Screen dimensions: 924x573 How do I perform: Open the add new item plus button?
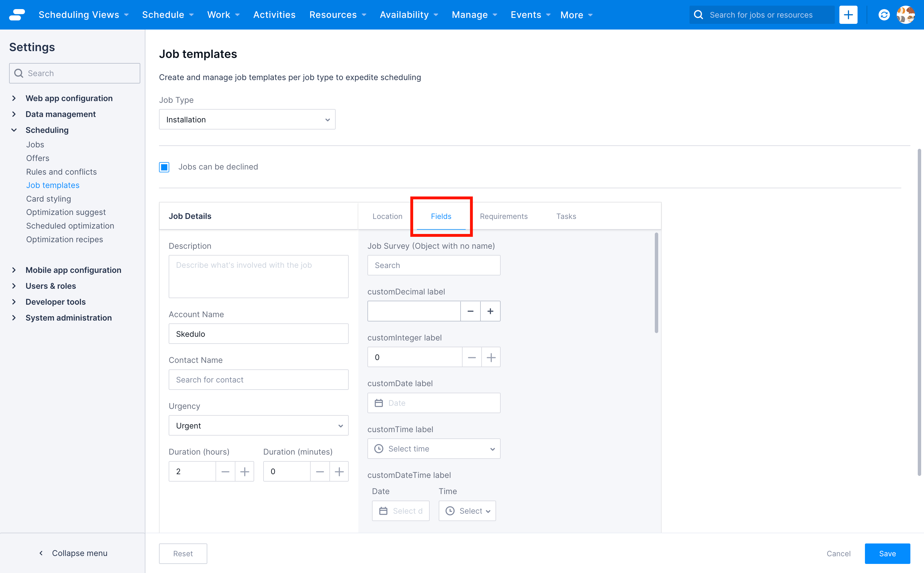pos(848,14)
